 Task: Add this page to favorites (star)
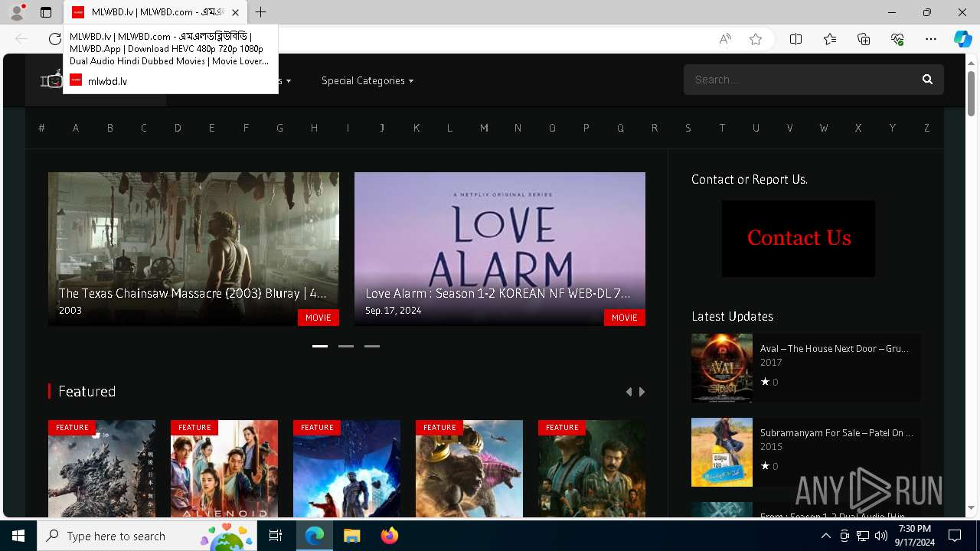[756, 39]
